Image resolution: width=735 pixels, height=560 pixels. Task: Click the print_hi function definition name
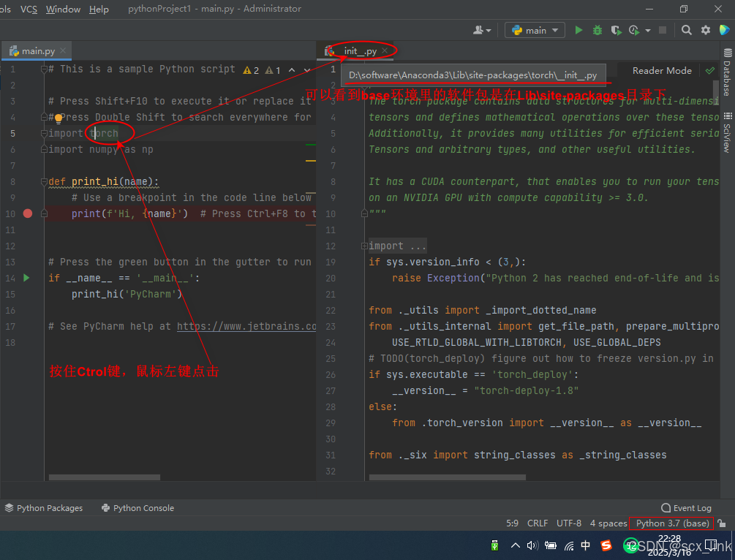[95, 182]
